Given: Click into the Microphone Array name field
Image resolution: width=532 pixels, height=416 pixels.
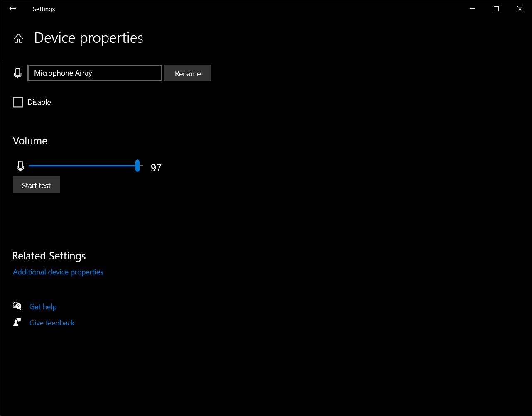Looking at the screenshot, I should (x=95, y=73).
